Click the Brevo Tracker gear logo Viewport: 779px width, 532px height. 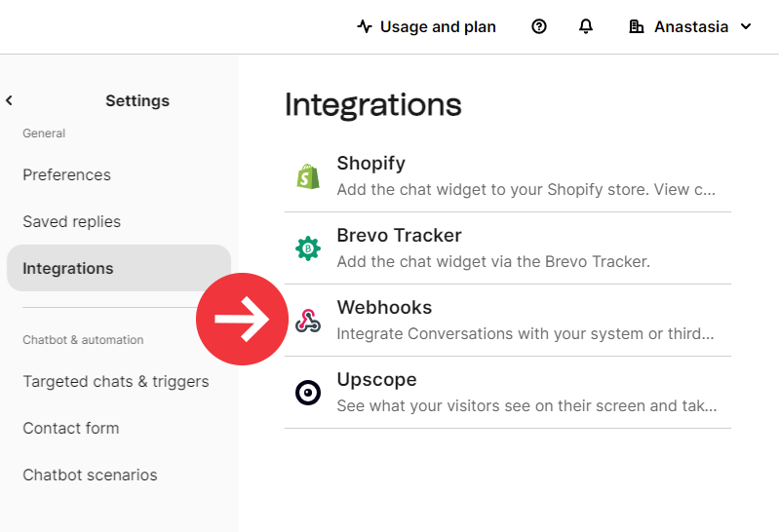coord(308,248)
